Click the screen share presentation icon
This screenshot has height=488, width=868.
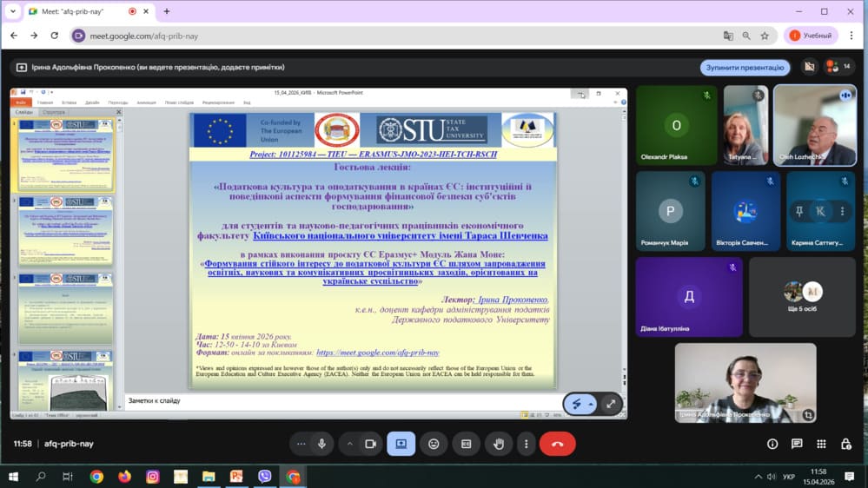coord(401,444)
